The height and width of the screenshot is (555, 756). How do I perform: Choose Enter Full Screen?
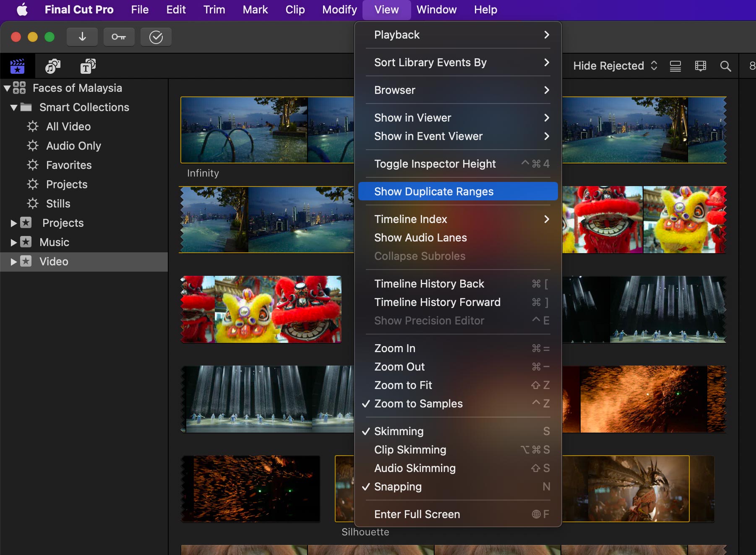[x=458, y=514]
